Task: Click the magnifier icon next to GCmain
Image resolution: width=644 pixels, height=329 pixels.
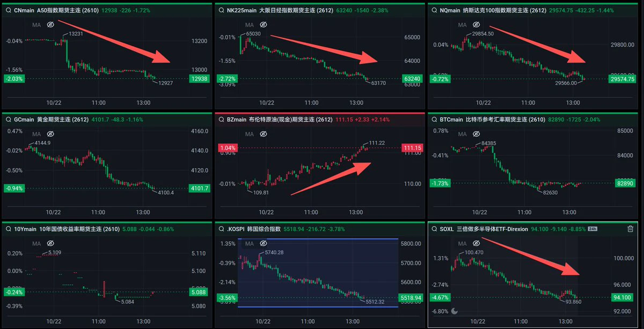Action: tap(8, 119)
